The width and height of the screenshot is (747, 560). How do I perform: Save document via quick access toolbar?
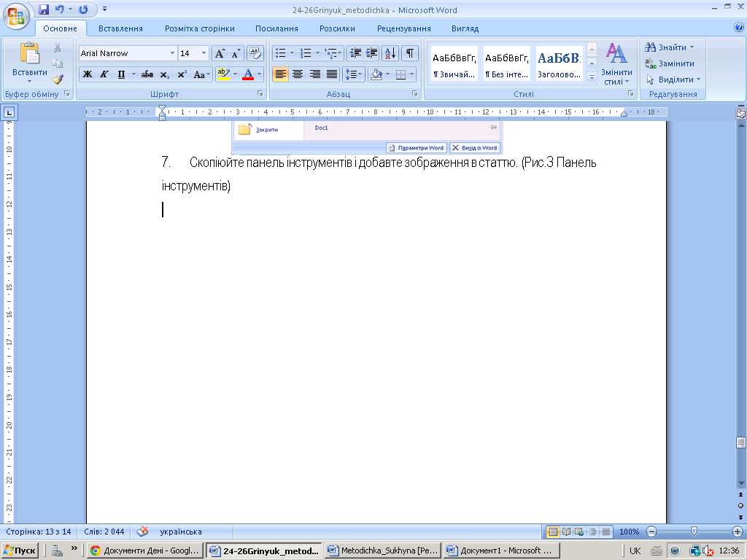click(44, 9)
